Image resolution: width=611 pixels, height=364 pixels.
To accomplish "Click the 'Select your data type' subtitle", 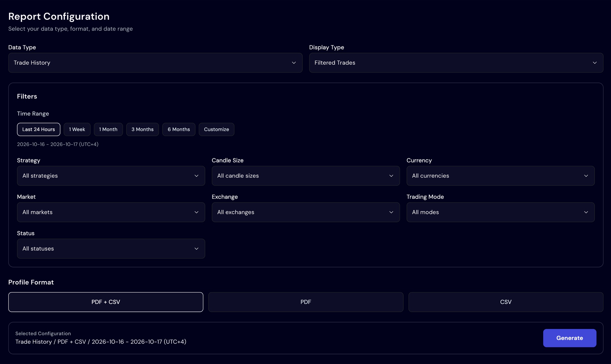I will point(71,29).
